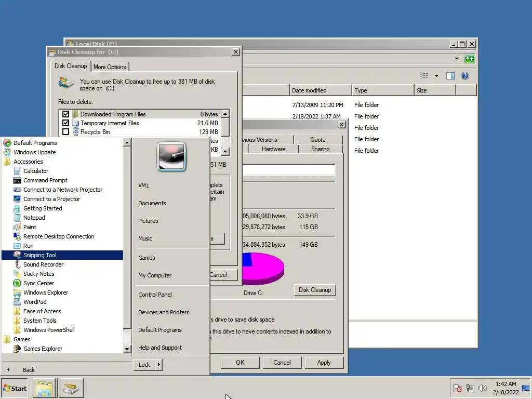532x399 pixels.
Task: Open Default Programs in the programs list
Action: (63, 143)
